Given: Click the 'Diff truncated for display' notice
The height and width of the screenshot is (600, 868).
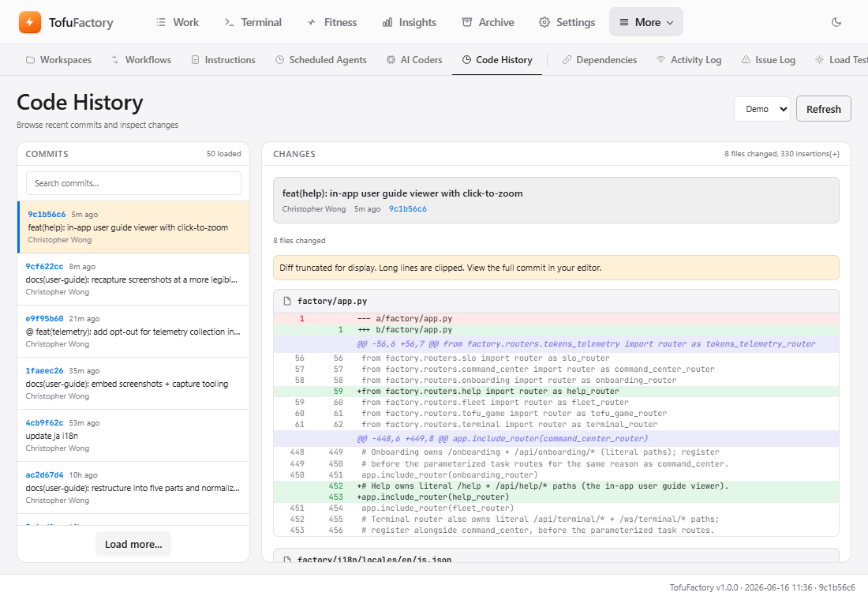Looking at the screenshot, I should tap(556, 268).
